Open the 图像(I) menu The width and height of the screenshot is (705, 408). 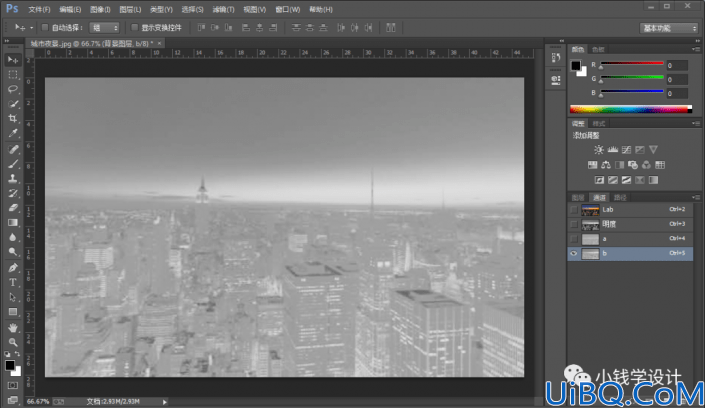[100, 9]
